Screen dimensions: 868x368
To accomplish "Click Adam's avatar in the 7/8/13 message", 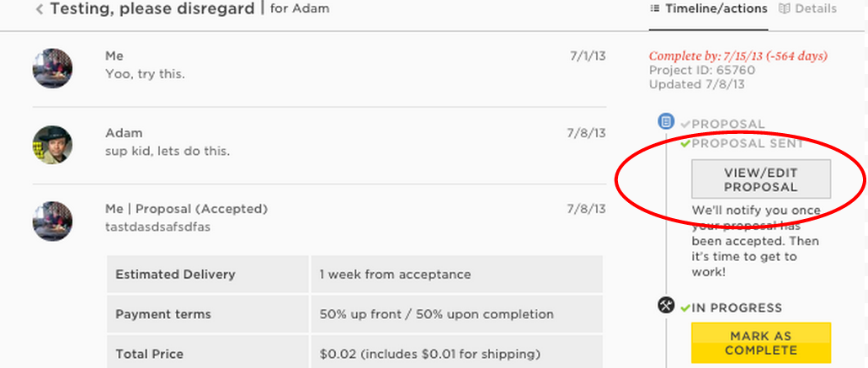I will tap(52, 145).
